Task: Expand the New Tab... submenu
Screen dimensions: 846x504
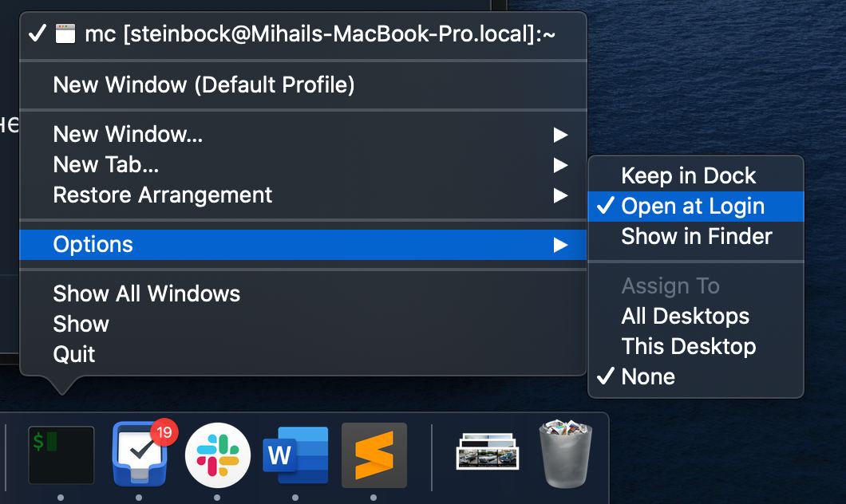Action: point(302,164)
